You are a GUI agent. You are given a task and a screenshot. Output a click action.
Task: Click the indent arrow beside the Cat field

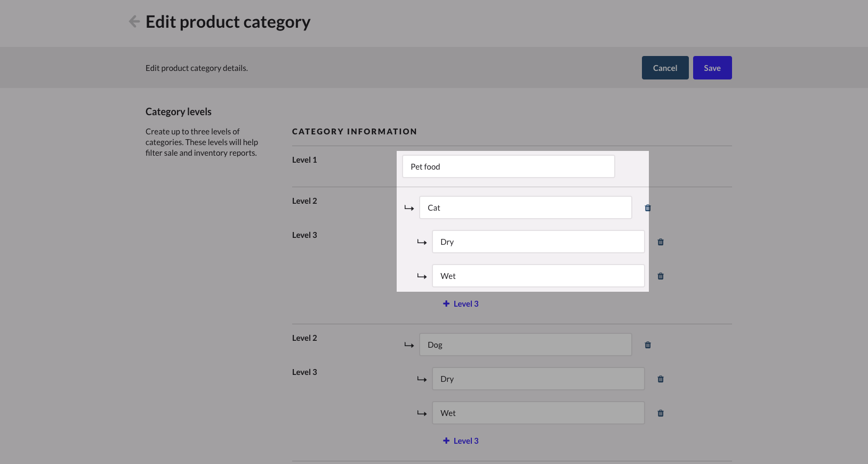(x=409, y=208)
